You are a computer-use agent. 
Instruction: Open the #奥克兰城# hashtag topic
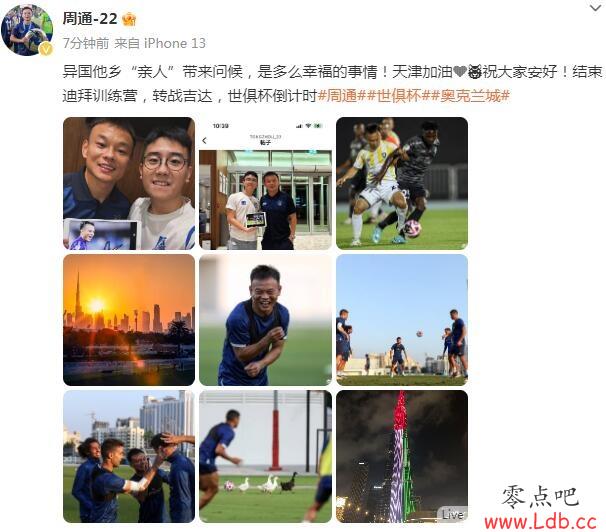pos(470,95)
